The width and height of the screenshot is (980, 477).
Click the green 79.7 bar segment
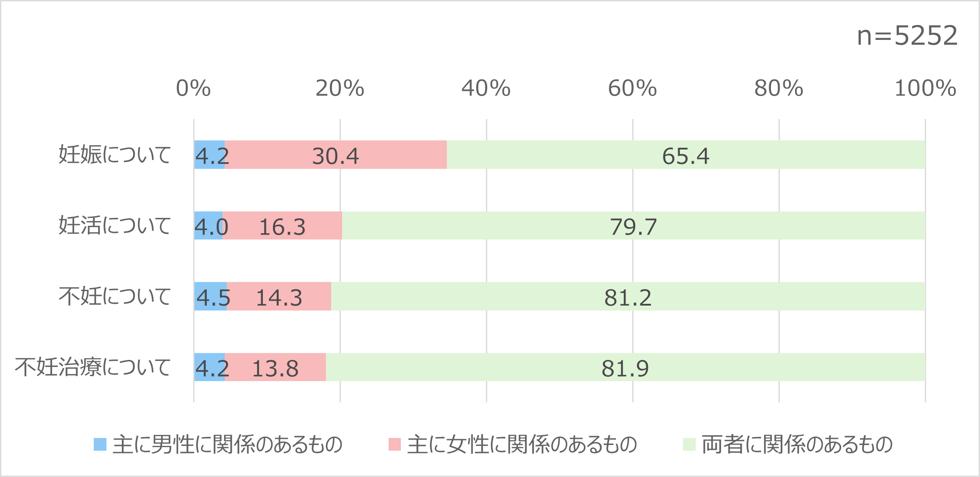(x=633, y=226)
